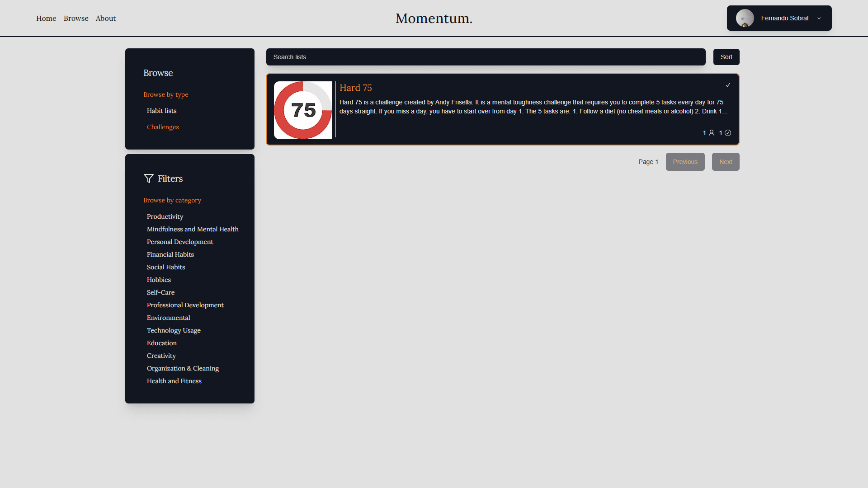Toggle the Habit lists category filter

coord(161,111)
